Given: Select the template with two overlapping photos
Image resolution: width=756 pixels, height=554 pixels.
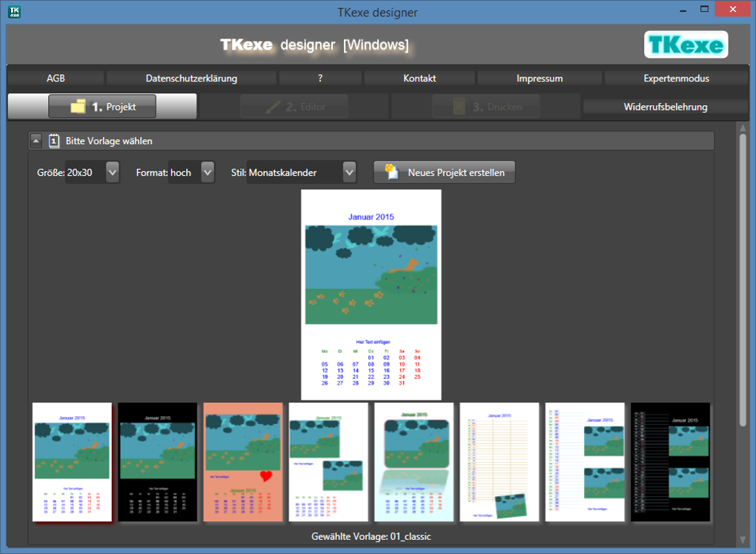Looking at the screenshot, I should point(328,462).
